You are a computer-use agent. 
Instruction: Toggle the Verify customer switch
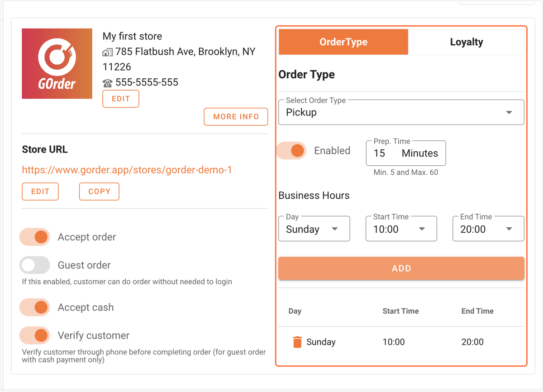click(x=35, y=335)
